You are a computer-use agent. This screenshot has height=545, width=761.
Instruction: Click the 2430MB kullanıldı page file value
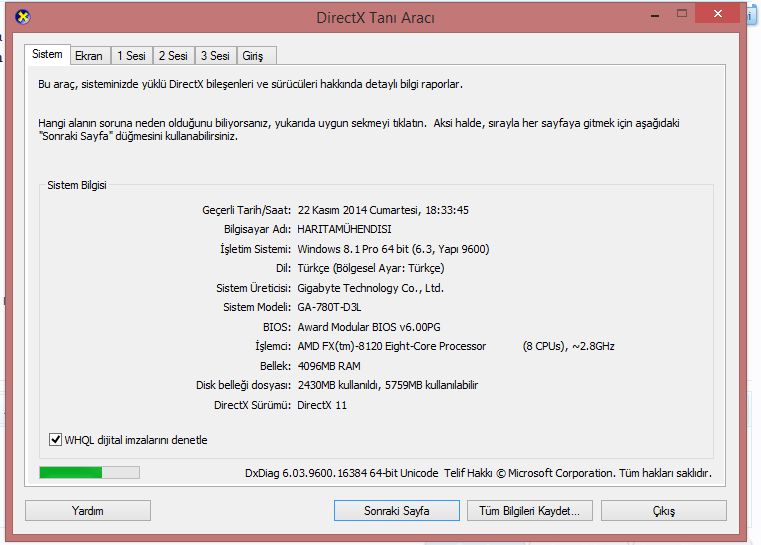[388, 385]
